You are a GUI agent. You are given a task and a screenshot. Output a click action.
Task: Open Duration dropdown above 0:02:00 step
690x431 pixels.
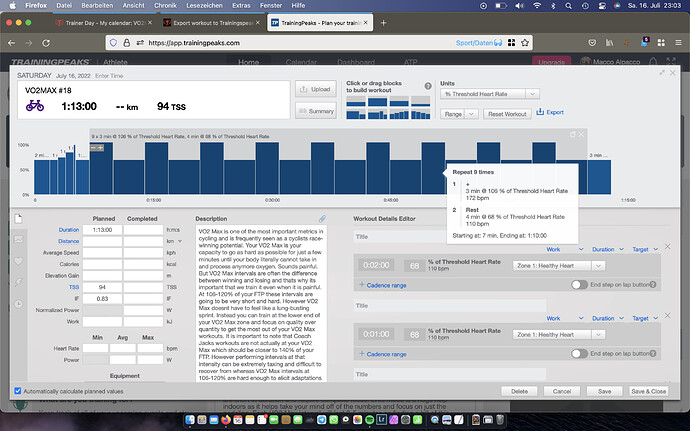[608, 249]
